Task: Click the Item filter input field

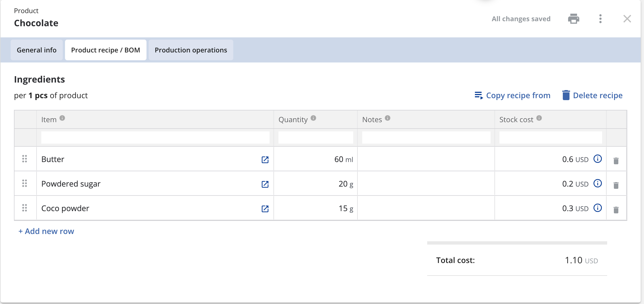Action: click(x=155, y=137)
